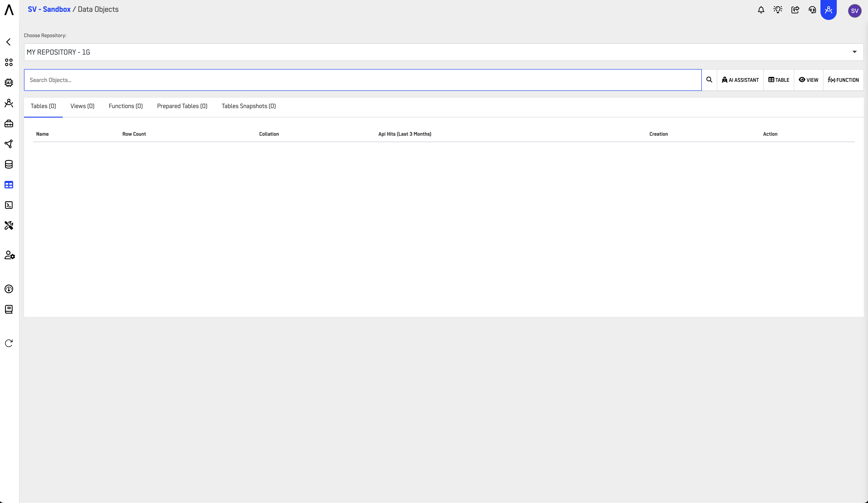868x503 pixels.
Task: Open notifications bell
Action: [x=761, y=10]
